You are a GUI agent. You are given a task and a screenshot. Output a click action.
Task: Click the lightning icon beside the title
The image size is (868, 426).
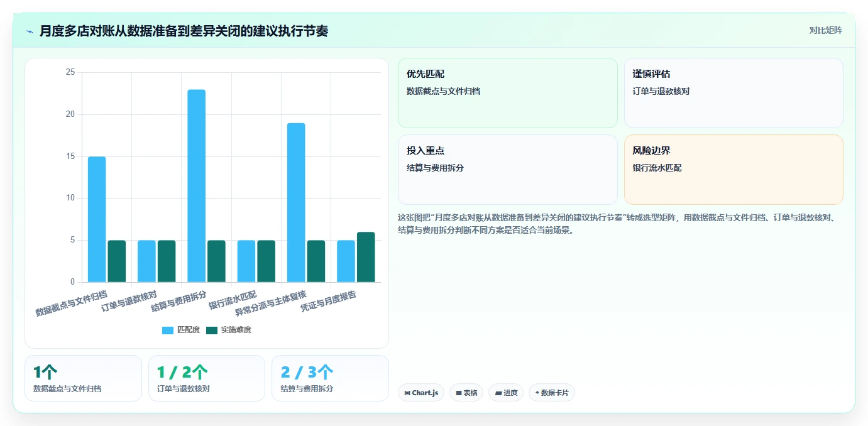(30, 31)
